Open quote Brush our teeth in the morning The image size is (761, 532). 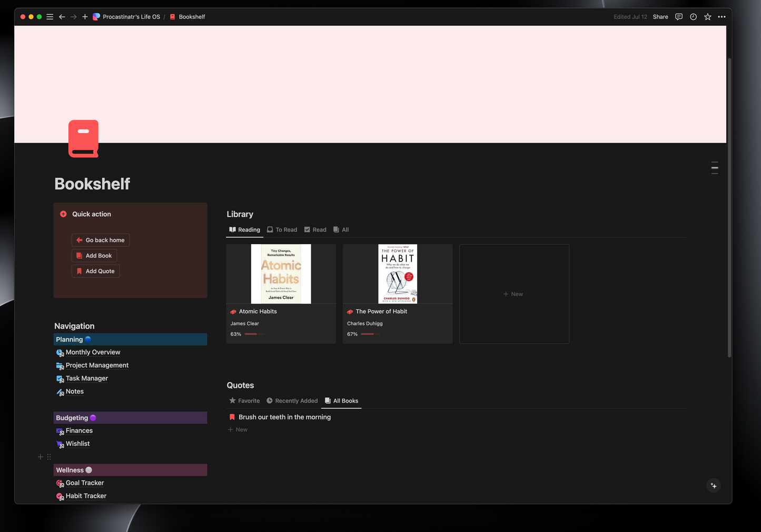point(284,417)
